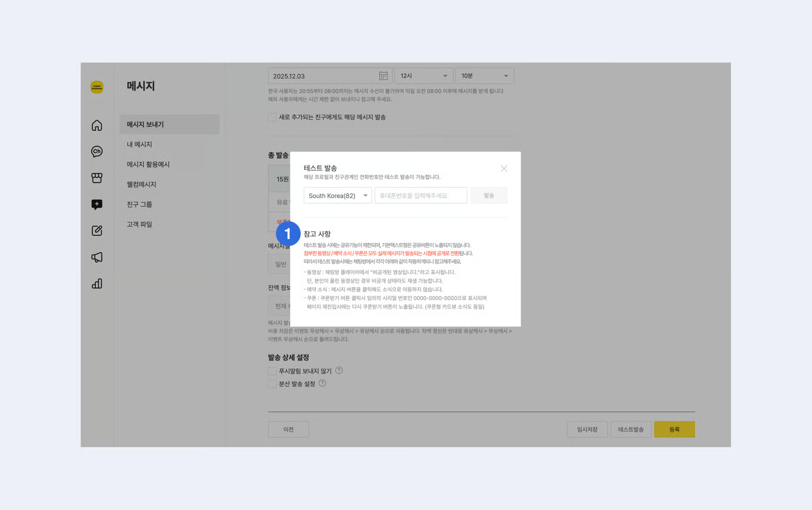Click the home icon in sidebar

click(x=97, y=125)
